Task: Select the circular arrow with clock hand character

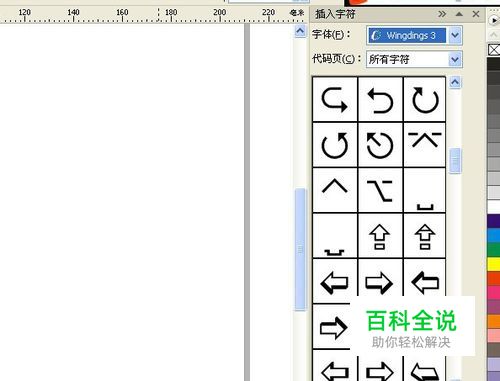Action: 380,145
